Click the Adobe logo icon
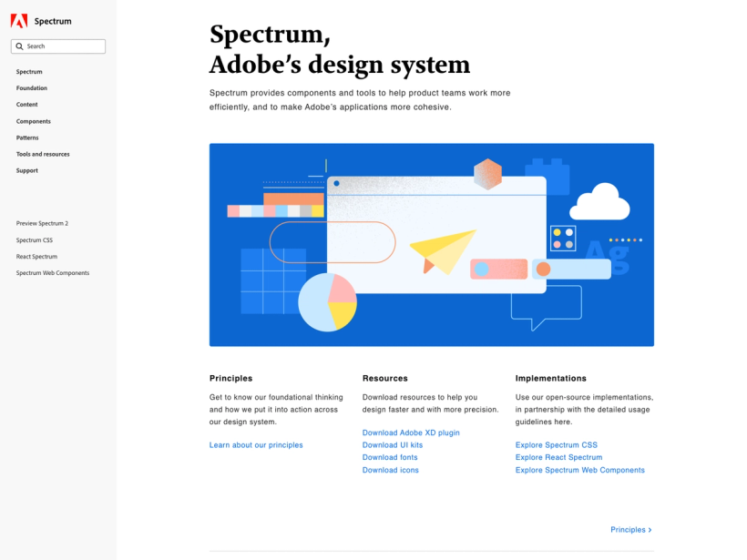The image size is (747, 560). coord(19,21)
